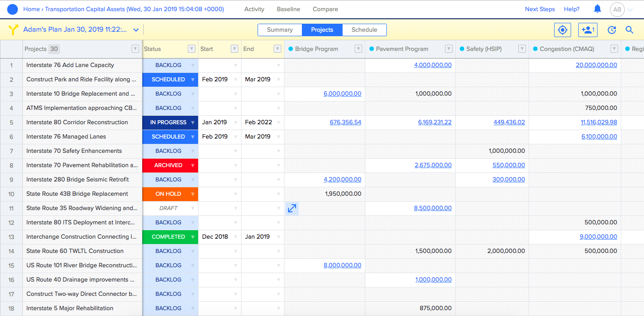Open the 449,436.02 Safety link
Viewport: 644px width, 316px height.
509,122
